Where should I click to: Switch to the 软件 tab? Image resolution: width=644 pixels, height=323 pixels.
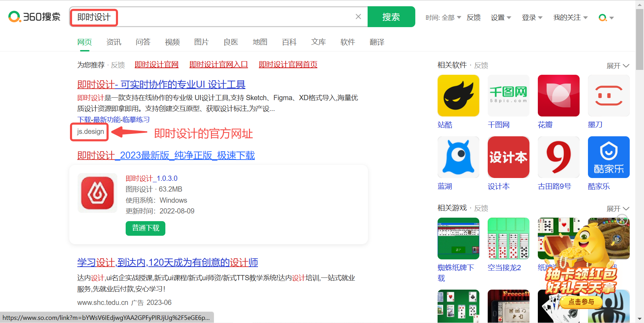[x=348, y=42]
